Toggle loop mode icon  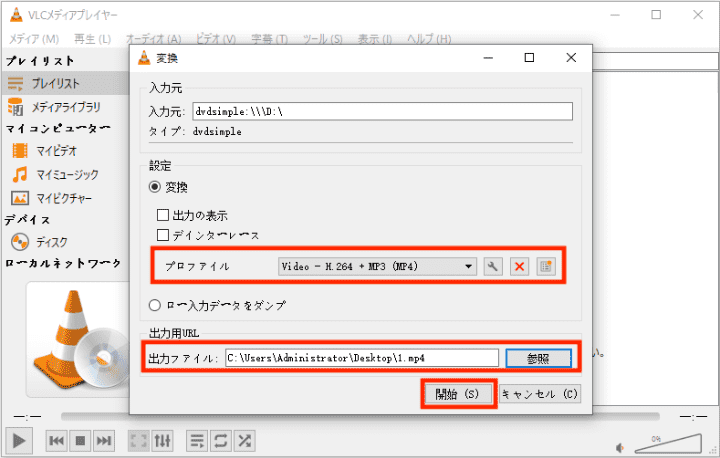pos(221,441)
